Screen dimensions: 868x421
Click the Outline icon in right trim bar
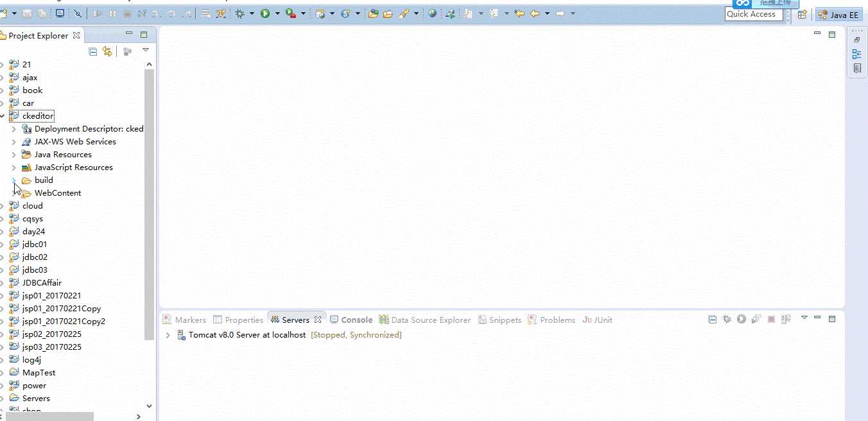(857, 55)
